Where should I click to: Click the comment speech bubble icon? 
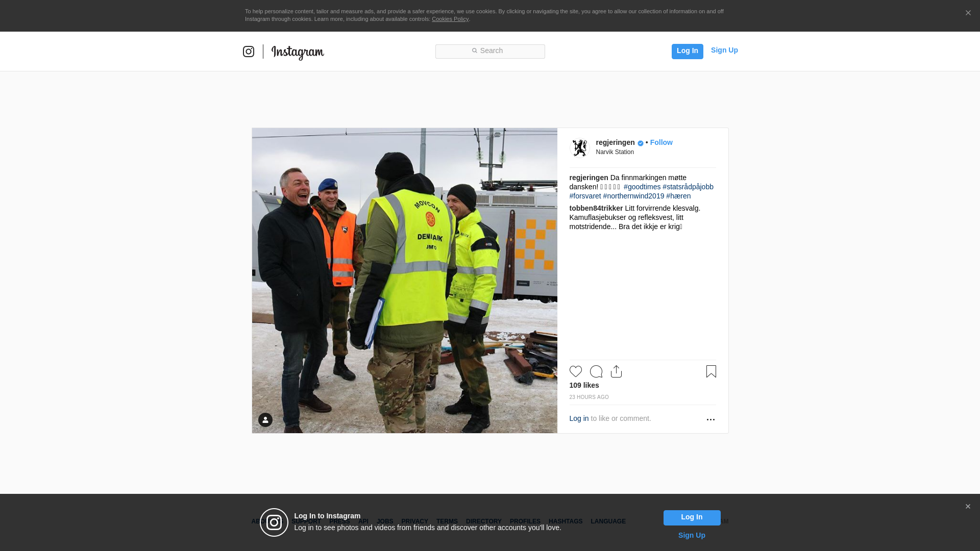click(x=596, y=371)
